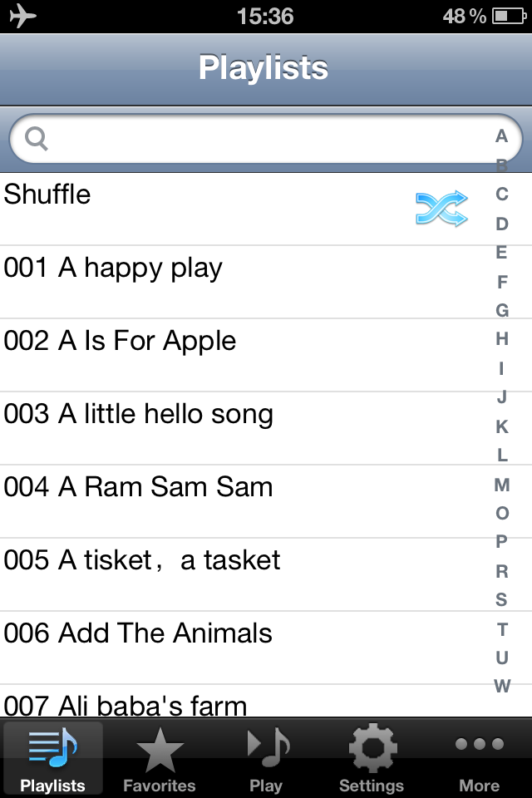Tap the battery indicator in the status bar
The image size is (532, 798).
[509, 17]
